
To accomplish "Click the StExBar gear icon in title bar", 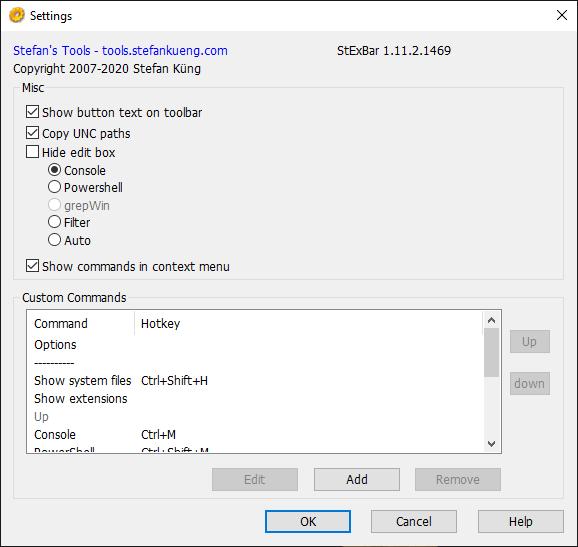I will pyautogui.click(x=17, y=15).
